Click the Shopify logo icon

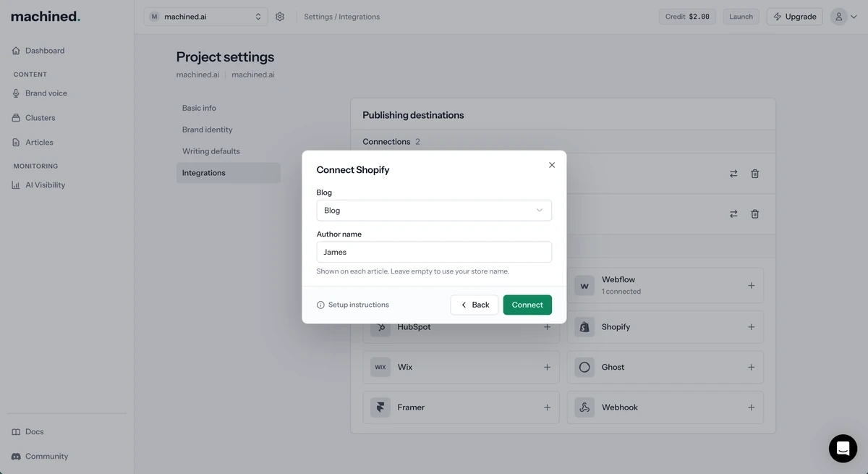click(584, 327)
